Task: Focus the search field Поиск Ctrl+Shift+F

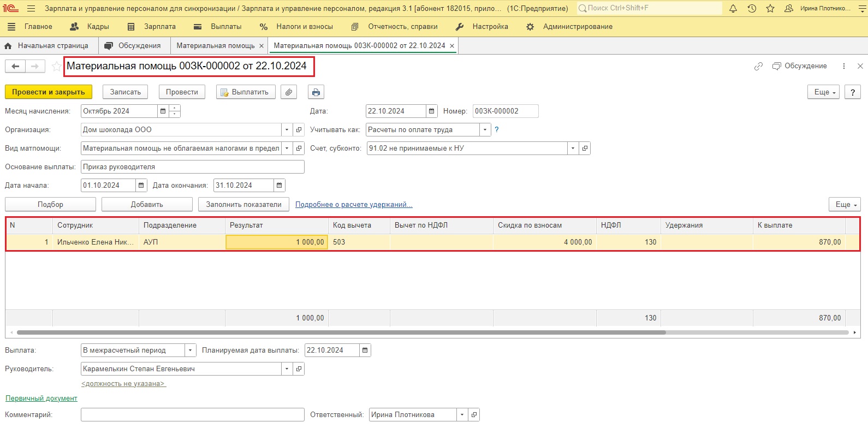Action: click(650, 8)
